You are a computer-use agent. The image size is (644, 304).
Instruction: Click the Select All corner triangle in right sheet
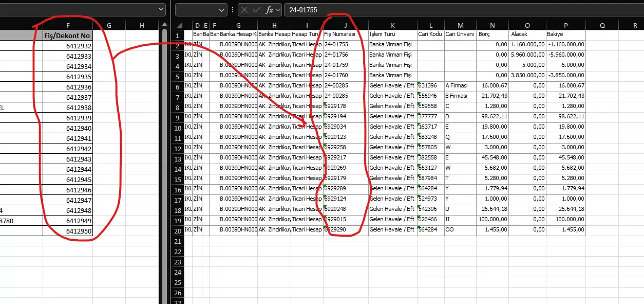click(179, 25)
